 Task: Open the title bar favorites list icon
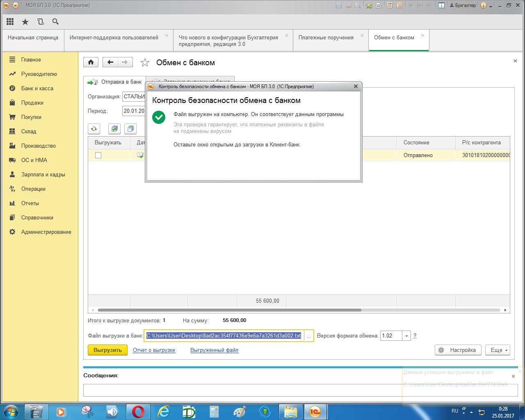[x=379, y=5]
